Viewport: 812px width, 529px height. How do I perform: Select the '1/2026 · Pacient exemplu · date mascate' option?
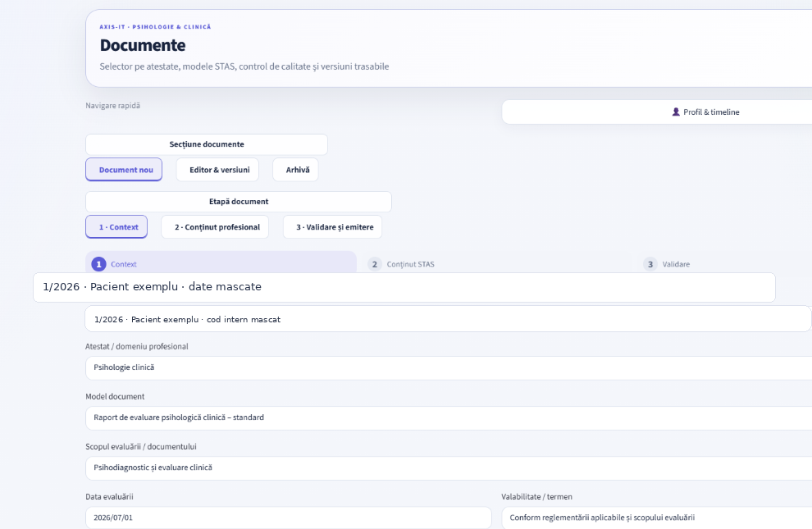(x=404, y=287)
